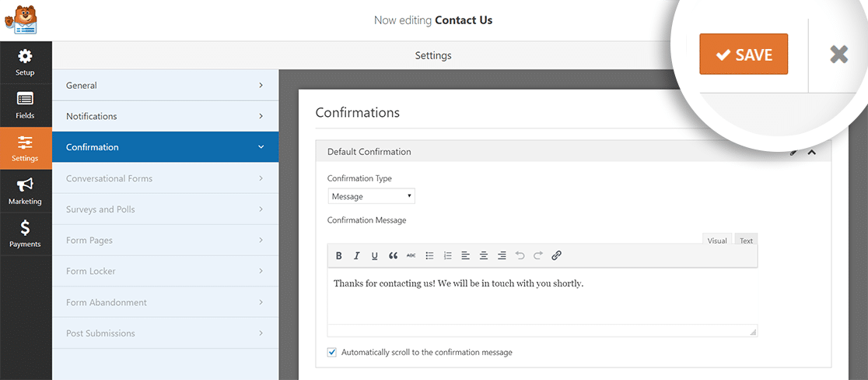Viewport: 868px width, 380px height.
Task: Toggle underline formatting in editor
Action: pyautogui.click(x=375, y=256)
